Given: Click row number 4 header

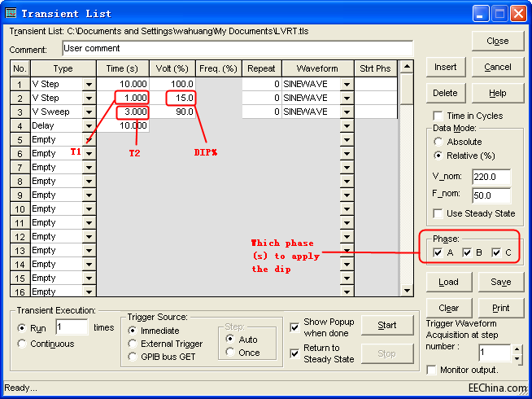Looking at the screenshot, I should coord(20,126).
